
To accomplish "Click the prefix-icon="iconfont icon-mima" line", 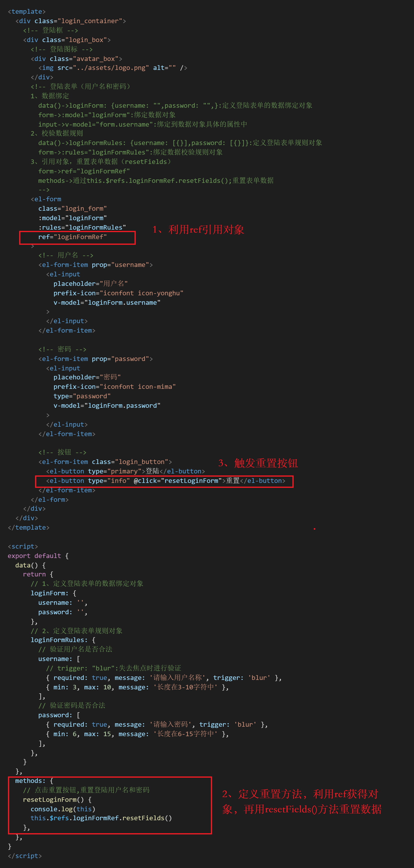I will tap(115, 387).
